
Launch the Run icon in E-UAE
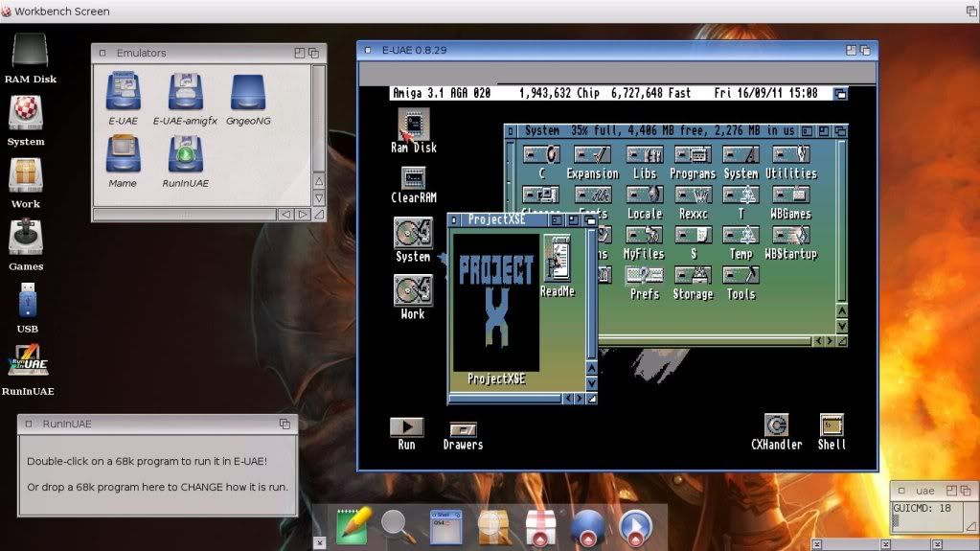(406, 427)
